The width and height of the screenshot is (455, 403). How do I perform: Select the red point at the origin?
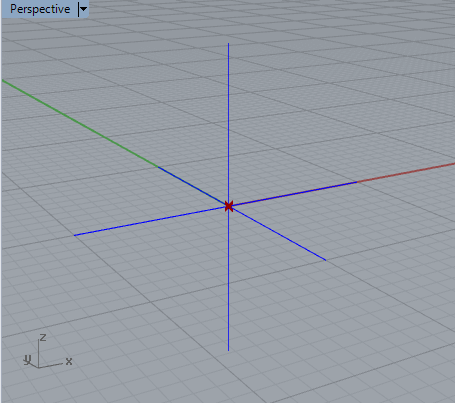[229, 206]
